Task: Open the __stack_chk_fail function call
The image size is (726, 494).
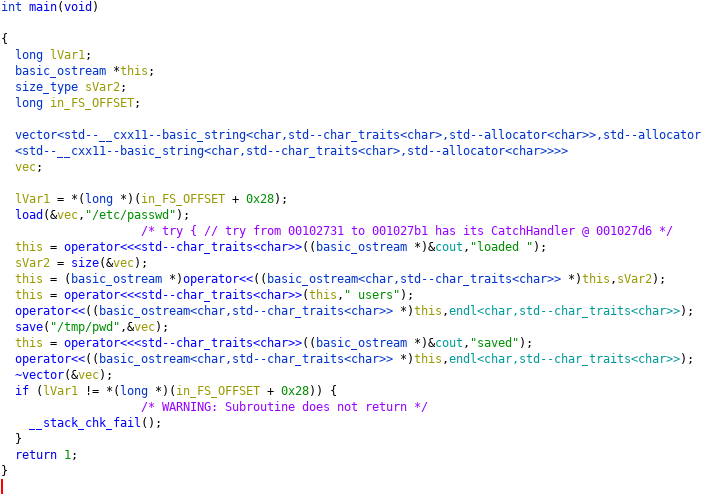Action: tap(85, 423)
